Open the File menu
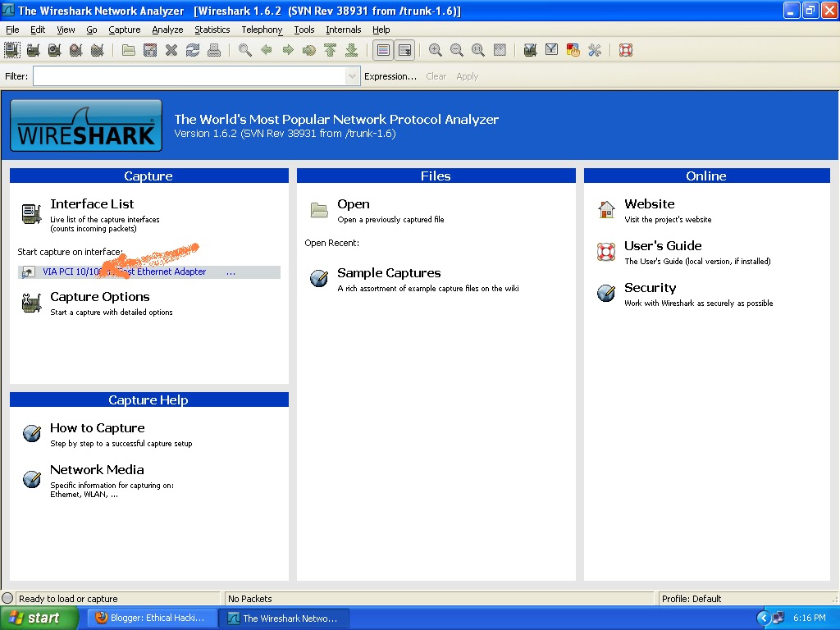The height and width of the screenshot is (630, 840). click(12, 30)
